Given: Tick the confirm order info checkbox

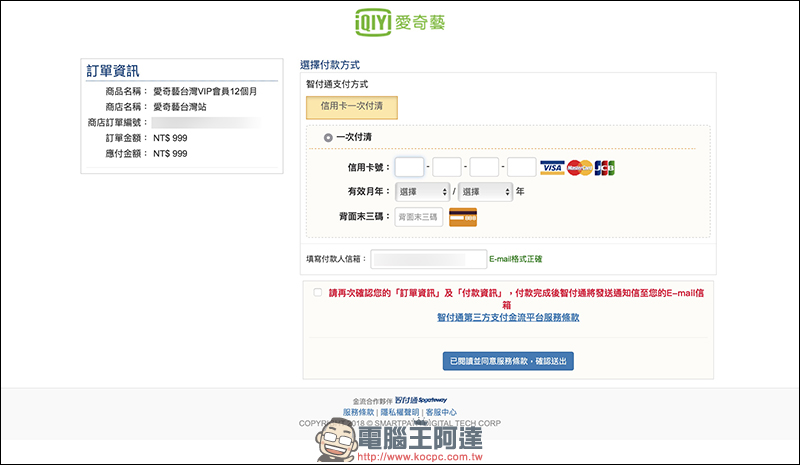Looking at the screenshot, I should pyautogui.click(x=317, y=292).
